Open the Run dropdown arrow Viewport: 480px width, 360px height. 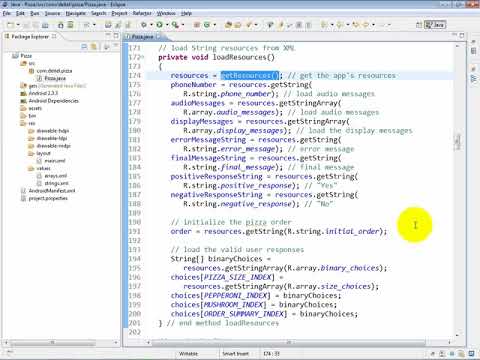tap(167, 25)
